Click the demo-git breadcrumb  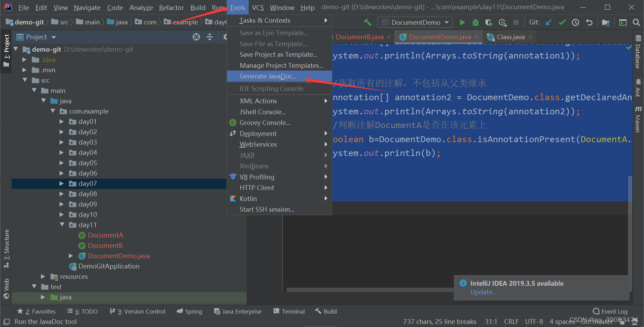pos(25,22)
